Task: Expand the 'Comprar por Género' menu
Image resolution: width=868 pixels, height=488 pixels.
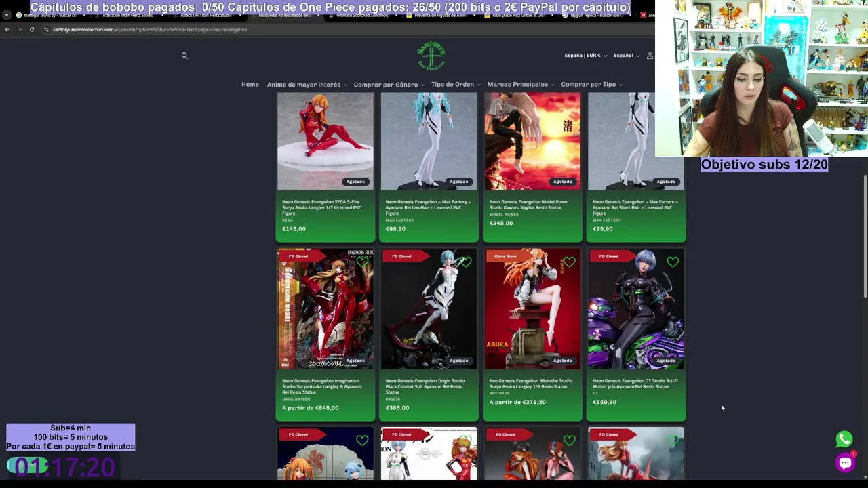Action: 389,85
